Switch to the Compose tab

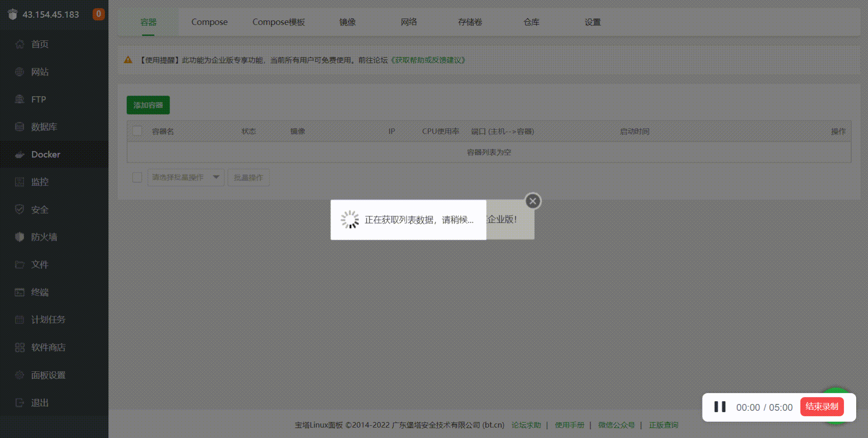210,22
